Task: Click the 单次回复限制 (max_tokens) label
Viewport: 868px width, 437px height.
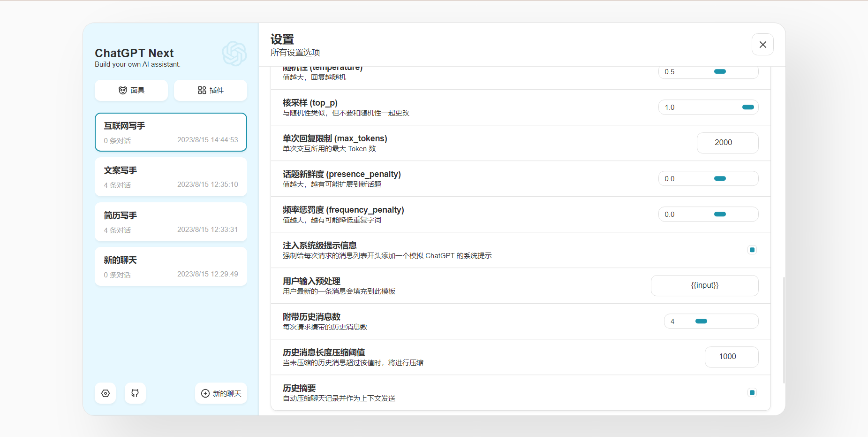Action: pos(335,138)
